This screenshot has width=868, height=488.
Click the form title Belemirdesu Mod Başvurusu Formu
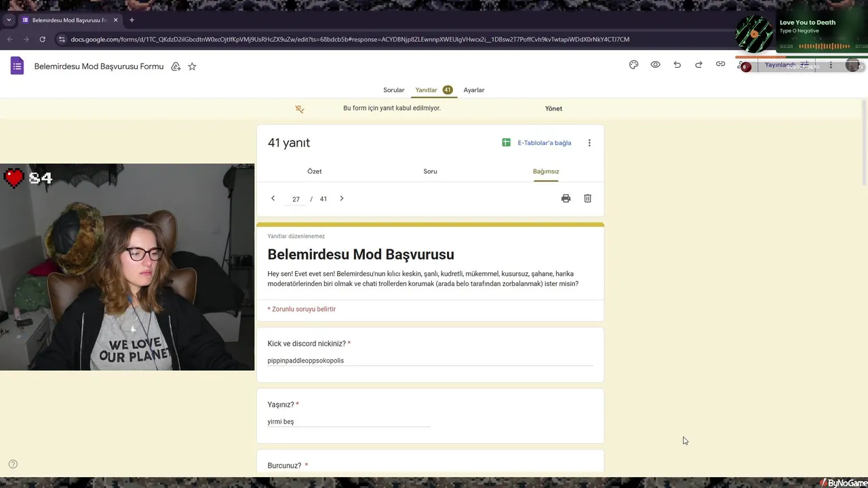click(x=99, y=66)
